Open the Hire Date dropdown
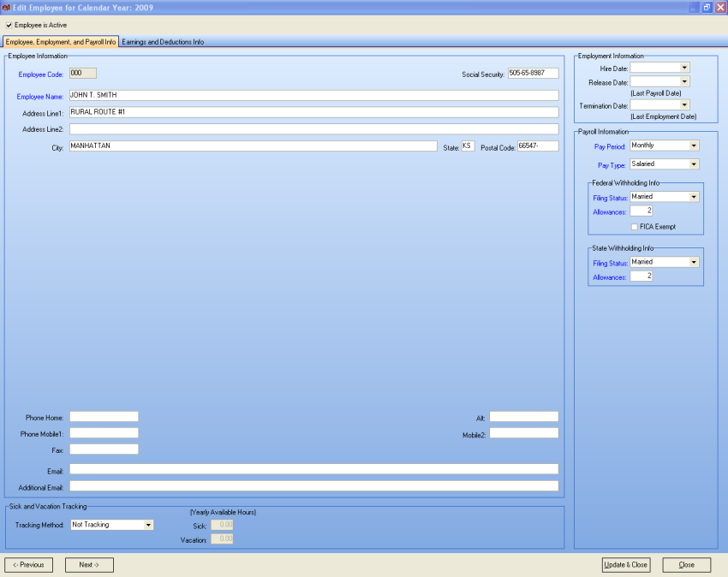The image size is (728, 577). click(684, 68)
